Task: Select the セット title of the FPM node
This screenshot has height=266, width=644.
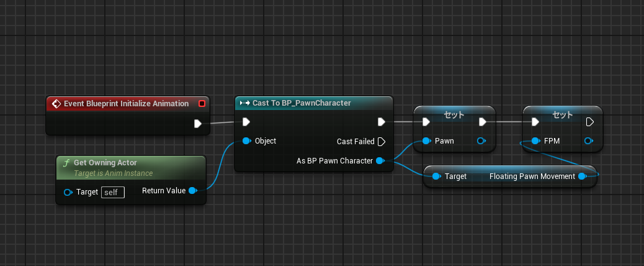Action: [563, 115]
